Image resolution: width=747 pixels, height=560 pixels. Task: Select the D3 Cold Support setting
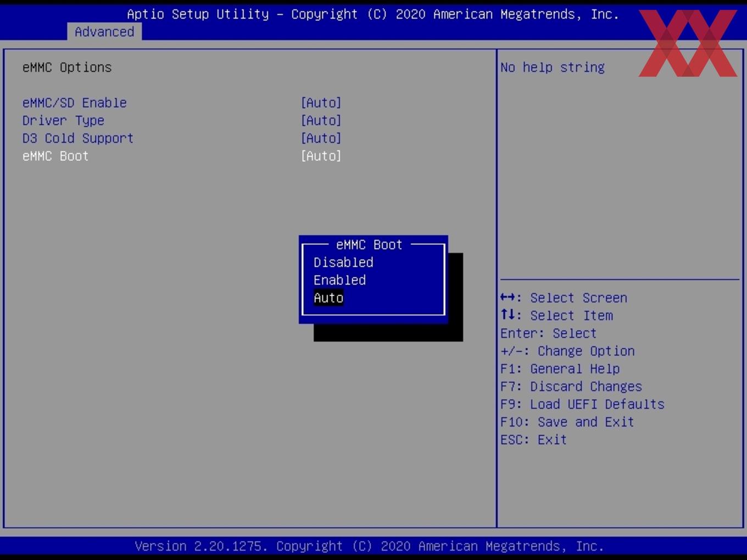(x=78, y=138)
